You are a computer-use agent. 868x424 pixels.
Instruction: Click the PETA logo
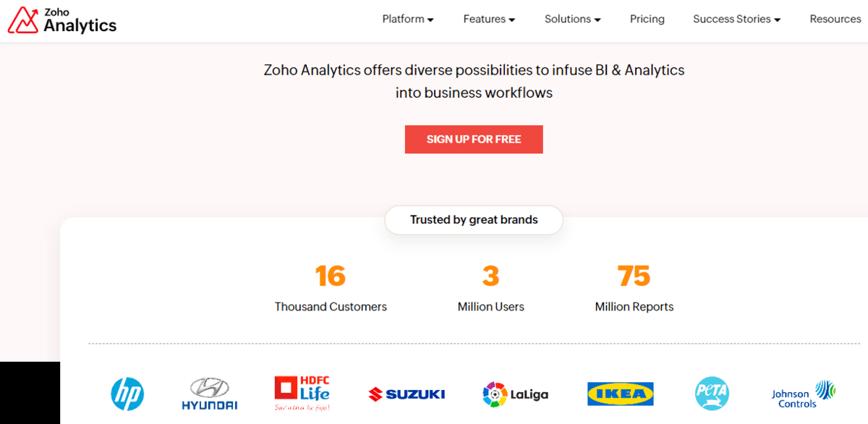[x=712, y=394]
